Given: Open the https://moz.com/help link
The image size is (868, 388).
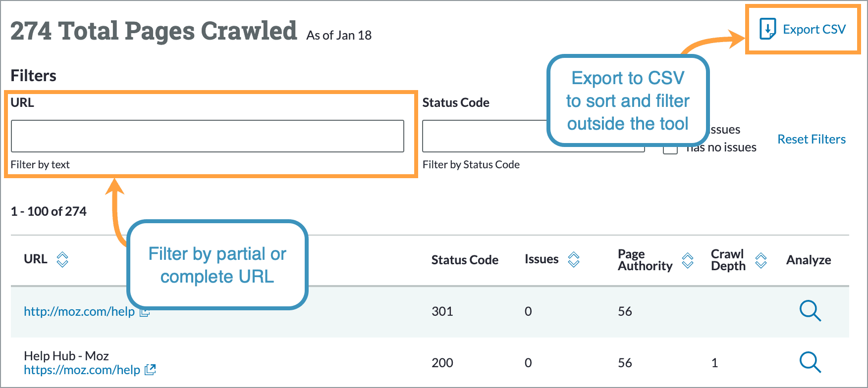Looking at the screenshot, I should pyautogui.click(x=82, y=370).
